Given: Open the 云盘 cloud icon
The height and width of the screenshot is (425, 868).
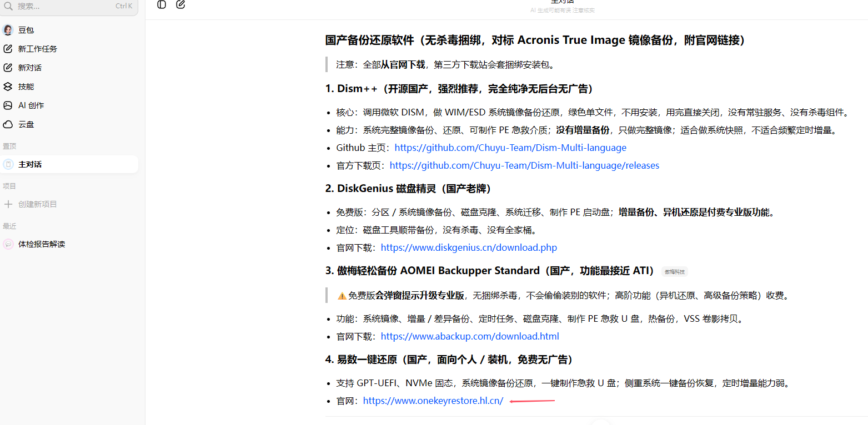Looking at the screenshot, I should 8,124.
